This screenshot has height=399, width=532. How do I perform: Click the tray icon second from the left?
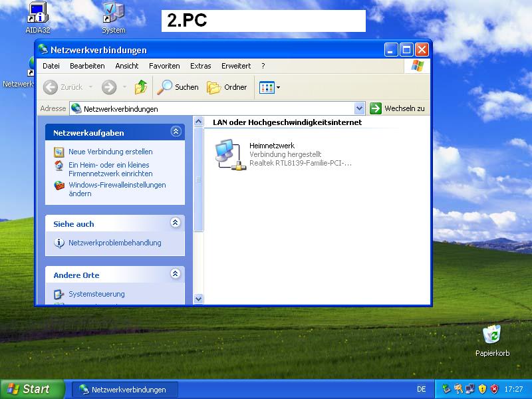pyautogui.click(x=458, y=389)
